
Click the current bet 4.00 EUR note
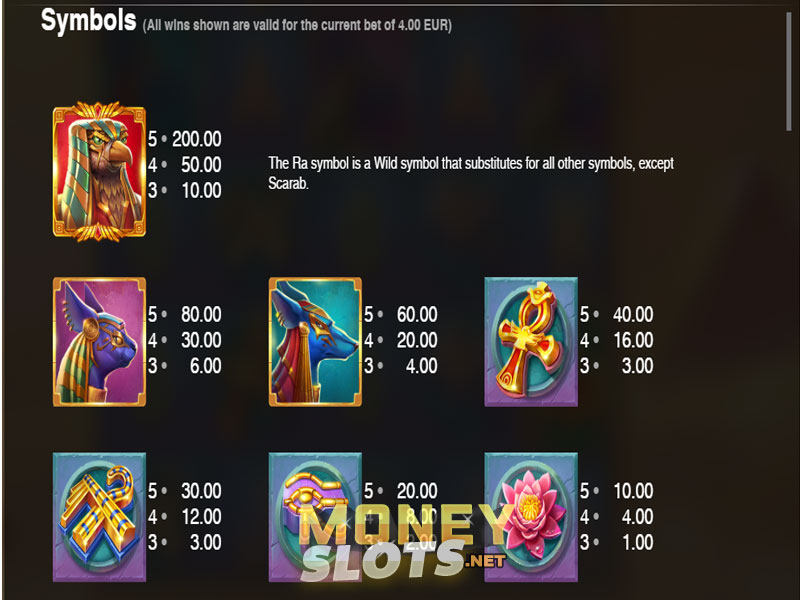[x=297, y=25]
